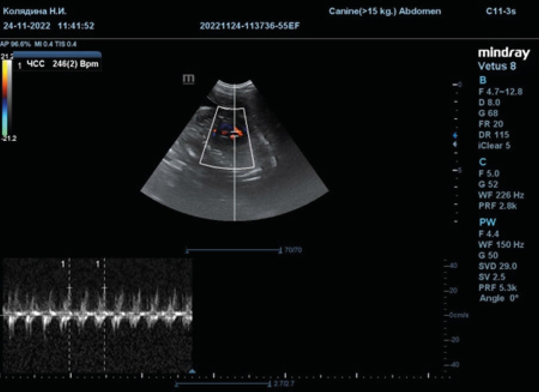This screenshot has width=539, height=392.
Task: Click the blue triangle marker under spectrum
Action: (192, 371)
